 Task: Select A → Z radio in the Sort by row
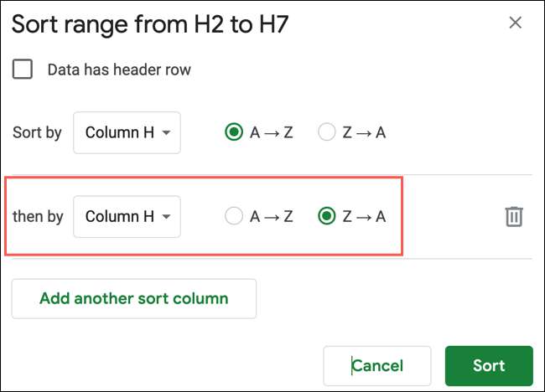click(234, 132)
